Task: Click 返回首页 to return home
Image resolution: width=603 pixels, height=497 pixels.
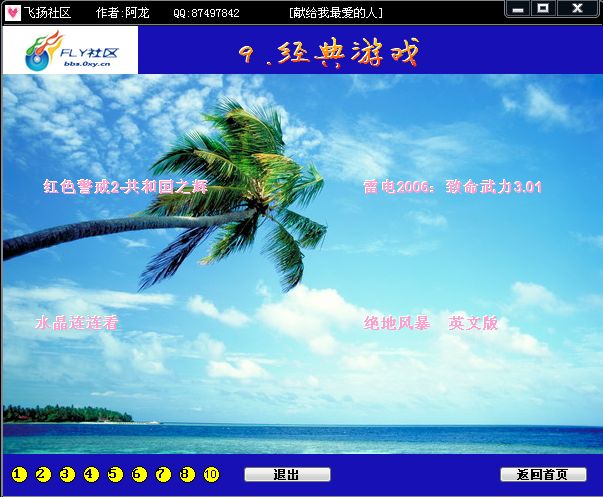Action: click(x=543, y=475)
